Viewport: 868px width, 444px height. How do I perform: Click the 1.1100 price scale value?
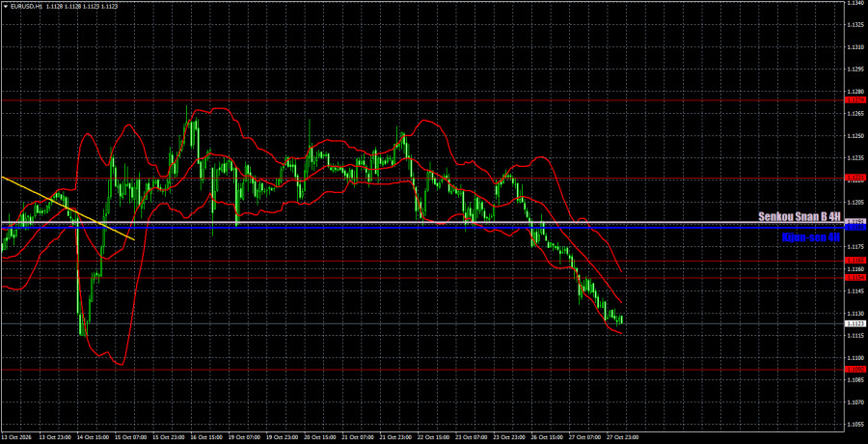pyautogui.click(x=855, y=357)
